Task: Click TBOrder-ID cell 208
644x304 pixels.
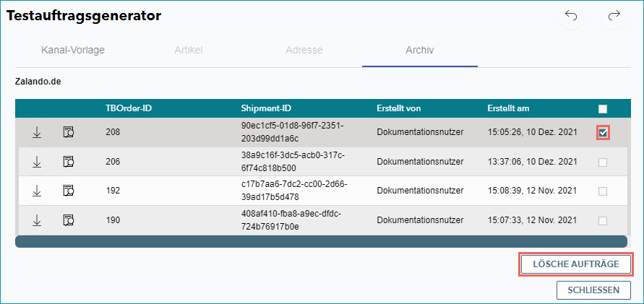Action: coord(113,133)
